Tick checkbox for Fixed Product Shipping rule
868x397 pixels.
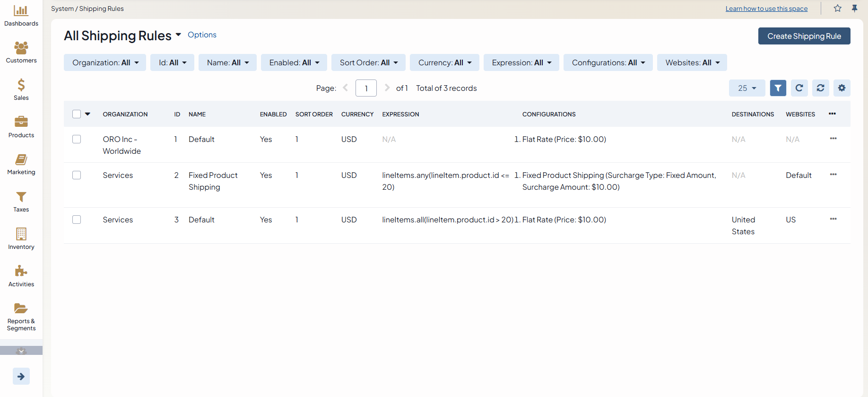click(x=77, y=175)
